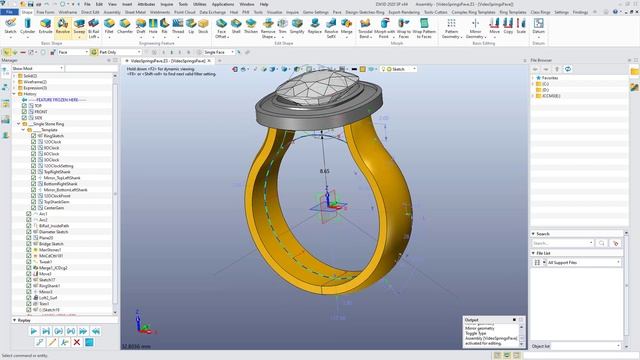Activate the Extrude tool
The width and height of the screenshot is (640, 360).
(45, 27)
